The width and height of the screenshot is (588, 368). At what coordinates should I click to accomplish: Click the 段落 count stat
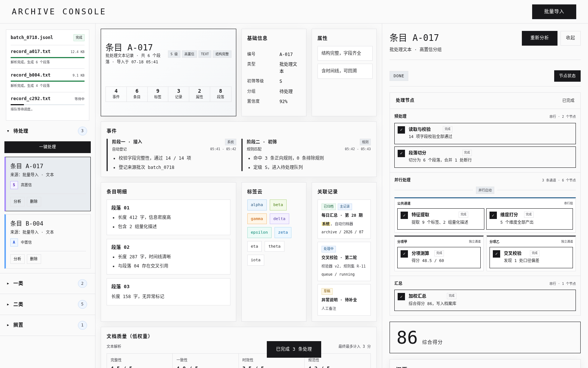click(220, 94)
